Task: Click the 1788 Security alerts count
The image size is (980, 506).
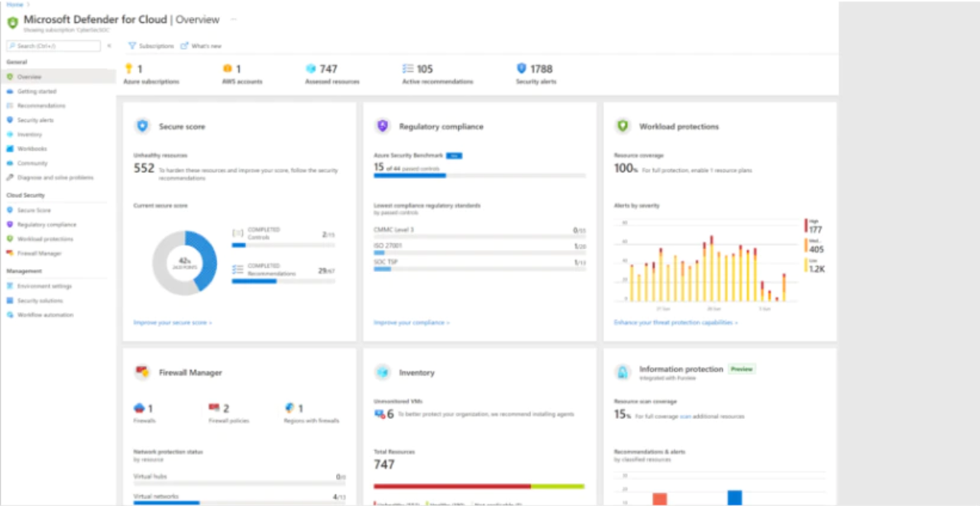Action: point(542,69)
